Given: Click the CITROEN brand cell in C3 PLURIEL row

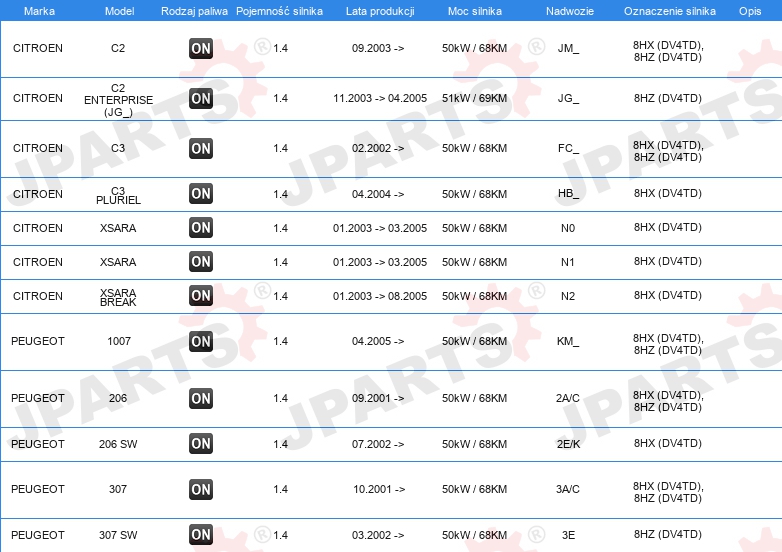Looking at the screenshot, I should point(38,194).
